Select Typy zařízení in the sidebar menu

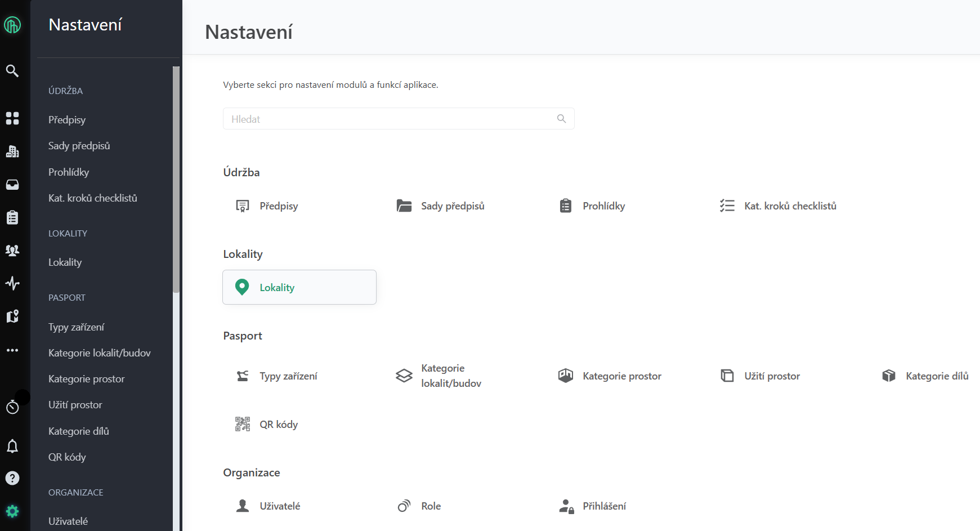click(77, 327)
